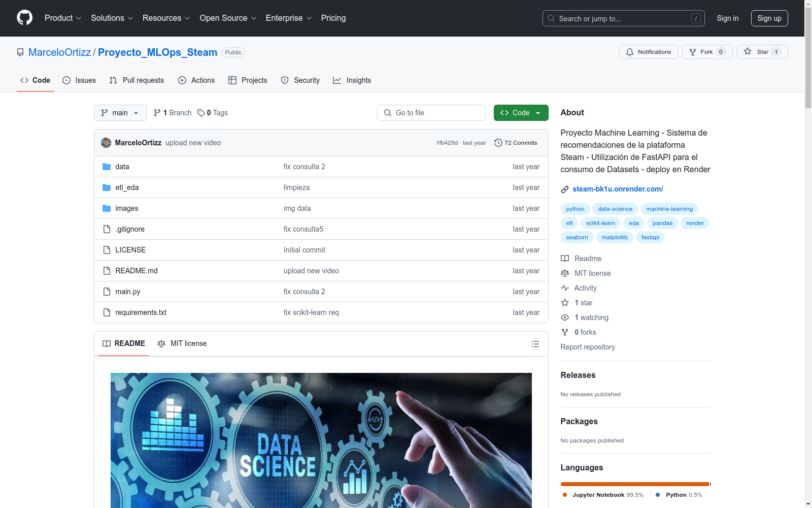Click the tag icon beside '0 Tags'

(201, 113)
